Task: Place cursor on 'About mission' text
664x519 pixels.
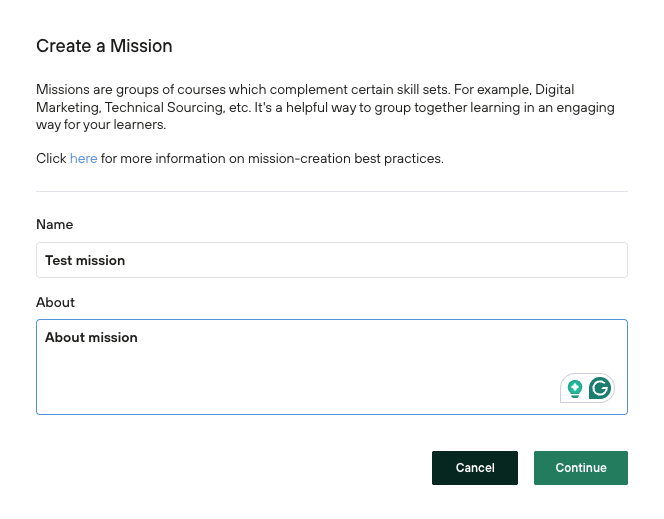Action: 91,337
